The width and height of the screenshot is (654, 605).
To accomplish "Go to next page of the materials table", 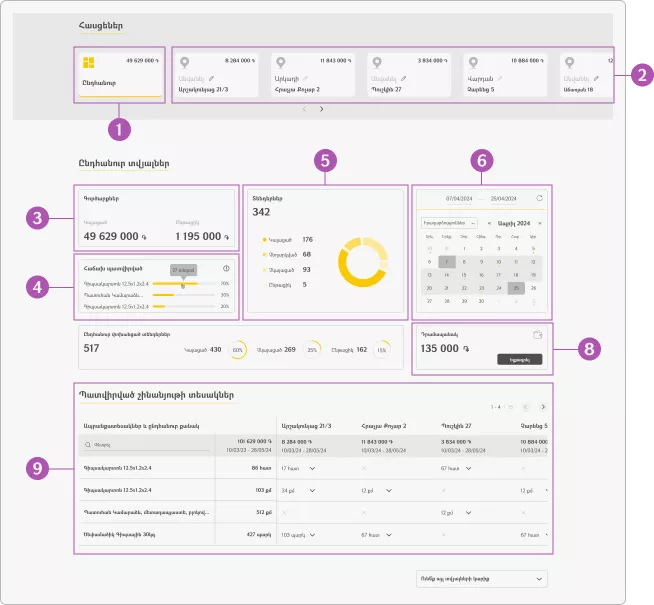I will click(x=543, y=407).
